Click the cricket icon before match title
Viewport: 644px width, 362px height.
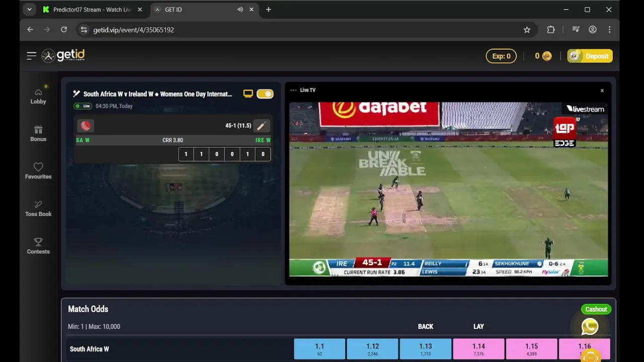(x=76, y=94)
